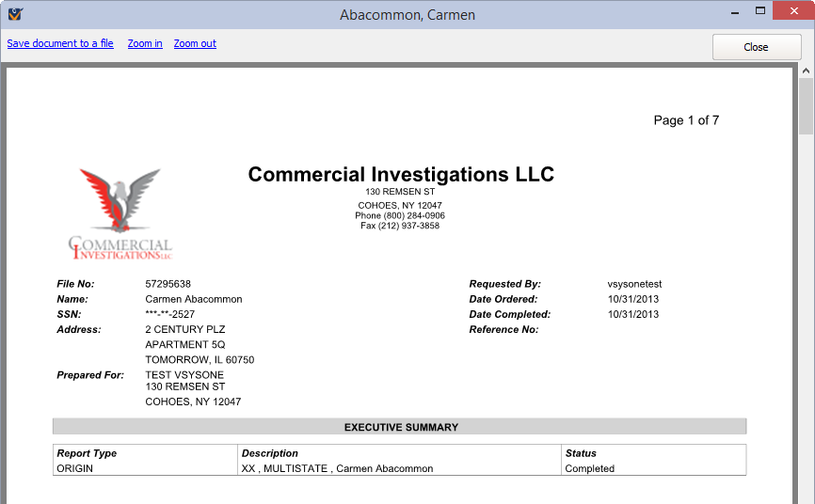This screenshot has width=815, height=504.
Task: Click file number 57295638
Action: [168, 284]
